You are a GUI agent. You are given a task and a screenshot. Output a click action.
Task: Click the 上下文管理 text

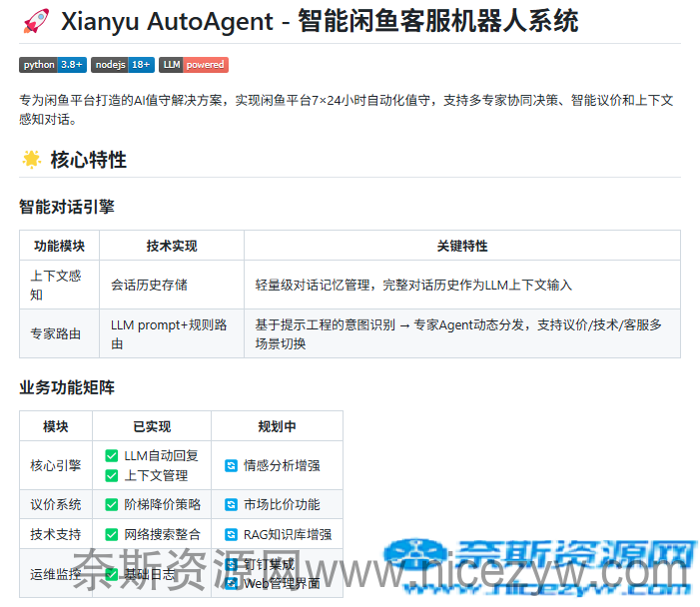[156, 475]
